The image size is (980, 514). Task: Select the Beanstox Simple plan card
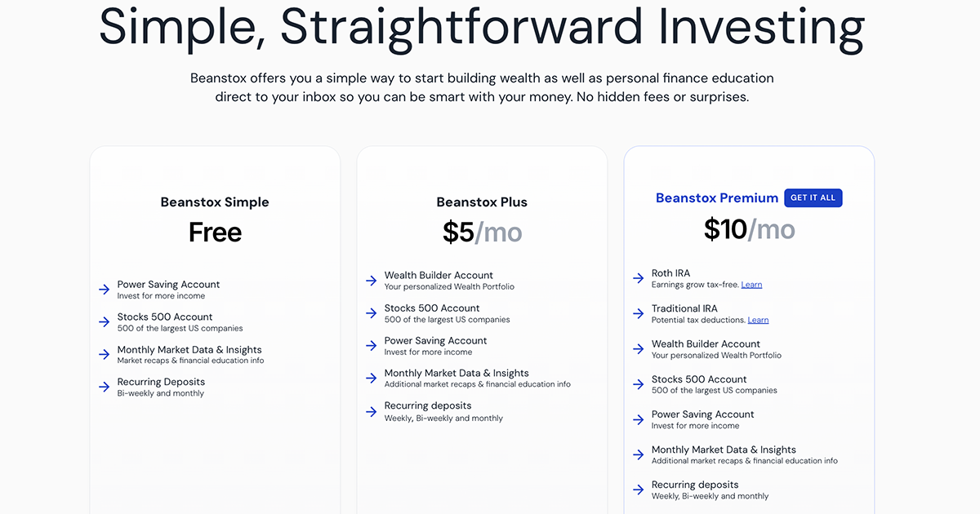pyautogui.click(x=215, y=326)
